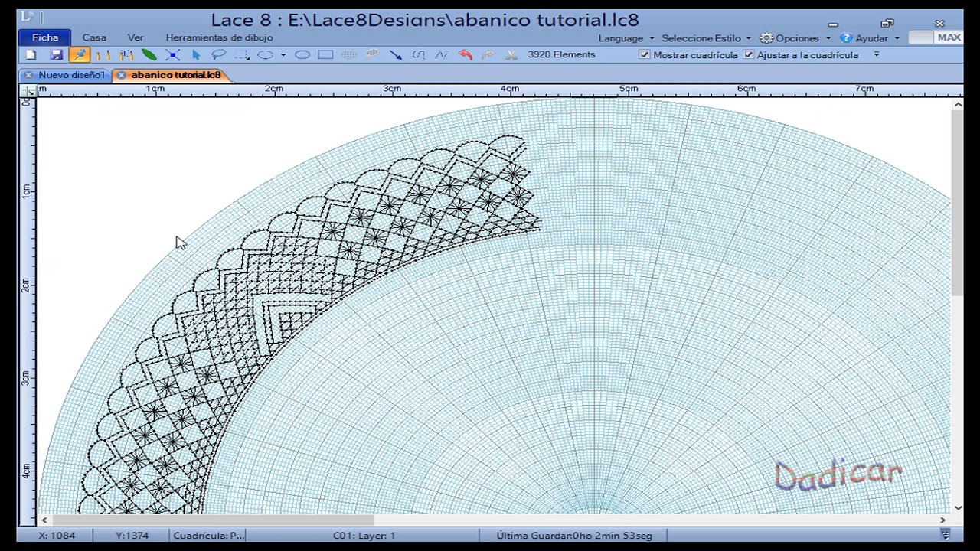Select the curve path tool
980x551 pixels.
click(x=419, y=55)
